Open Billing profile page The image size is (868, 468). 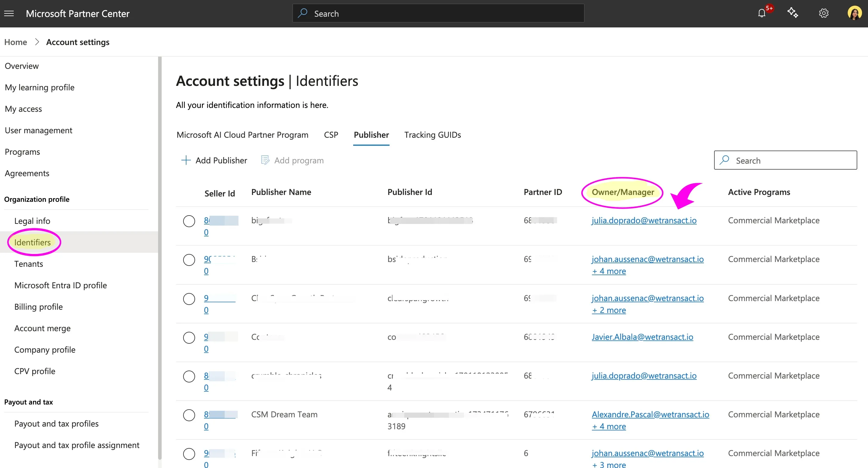point(38,307)
